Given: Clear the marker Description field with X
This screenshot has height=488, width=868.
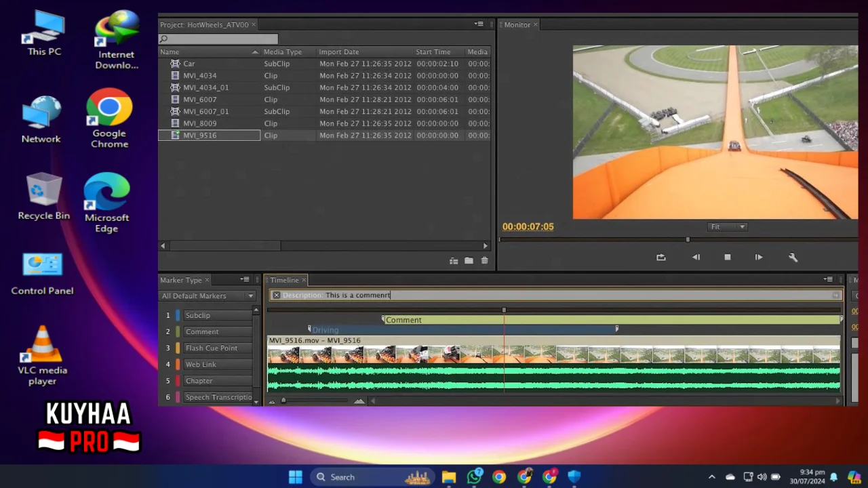Looking at the screenshot, I should [276, 296].
